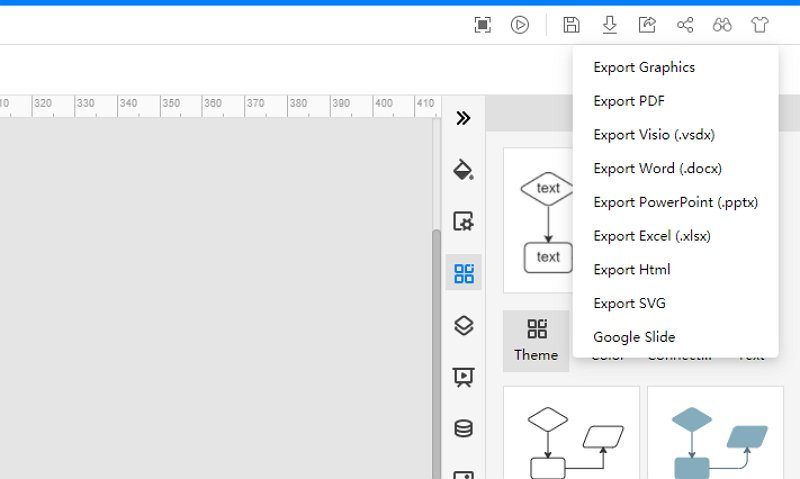Open the presentation slides panel icon
800x479 pixels.
[463, 377]
